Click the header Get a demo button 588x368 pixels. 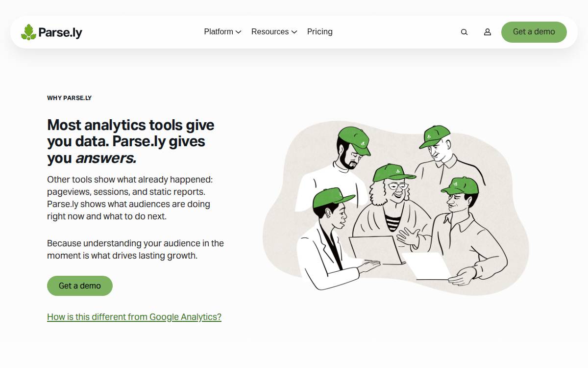(534, 32)
